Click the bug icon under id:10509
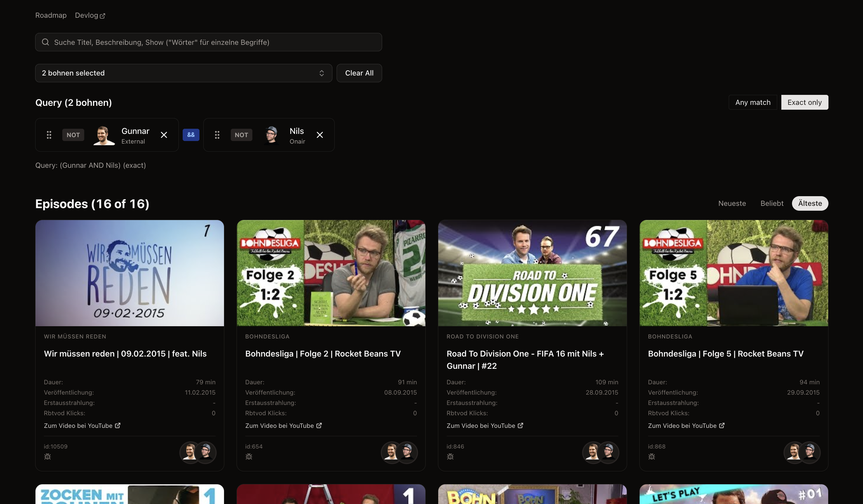Image resolution: width=863 pixels, height=504 pixels. (47, 457)
